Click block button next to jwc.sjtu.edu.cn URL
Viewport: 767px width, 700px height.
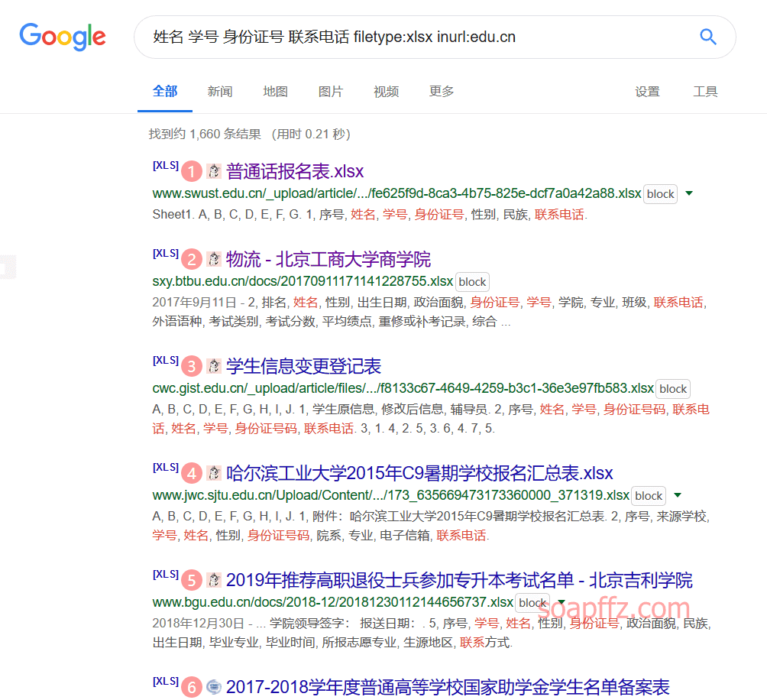(x=649, y=496)
